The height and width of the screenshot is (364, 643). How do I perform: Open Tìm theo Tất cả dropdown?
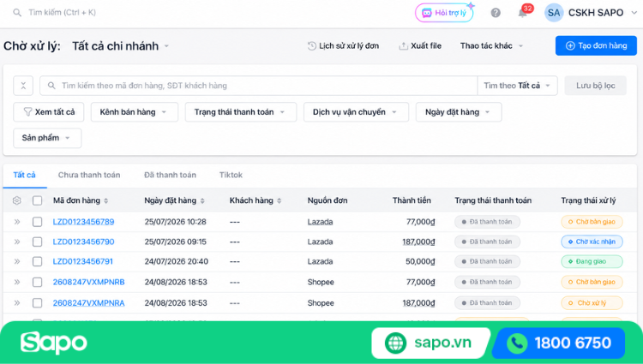coord(517,86)
